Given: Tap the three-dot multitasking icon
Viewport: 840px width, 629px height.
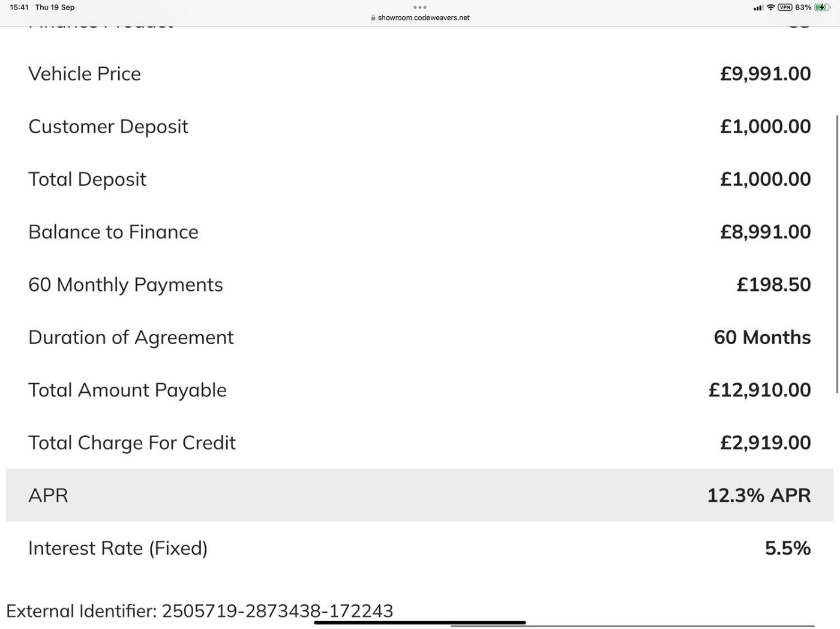Looking at the screenshot, I should tap(420, 7).
